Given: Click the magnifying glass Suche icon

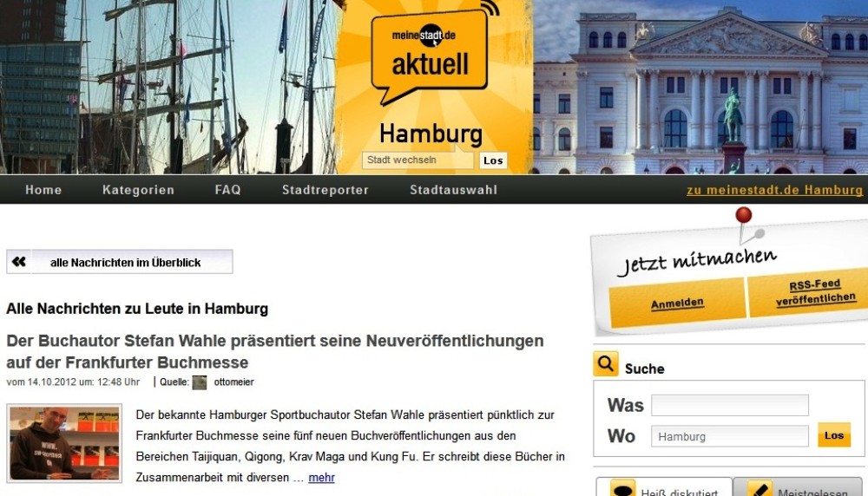Looking at the screenshot, I should coord(606,364).
